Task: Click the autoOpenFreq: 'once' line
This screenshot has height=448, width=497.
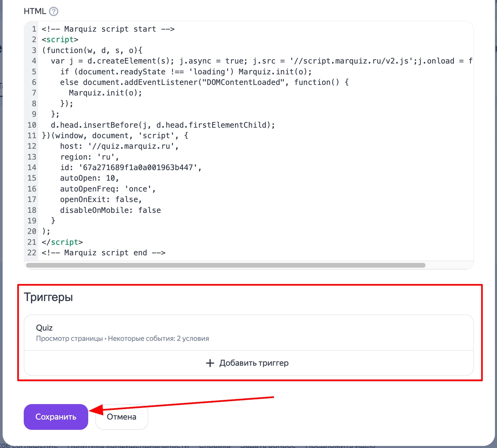Action: click(108, 189)
